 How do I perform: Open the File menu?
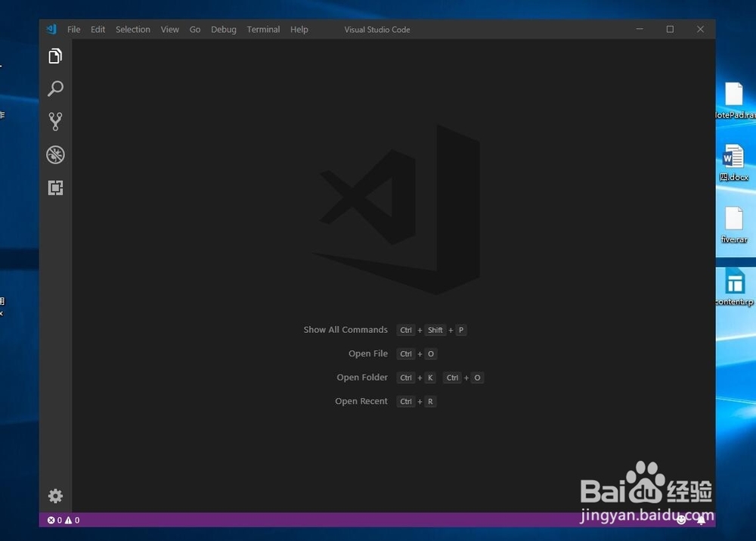[x=74, y=30]
